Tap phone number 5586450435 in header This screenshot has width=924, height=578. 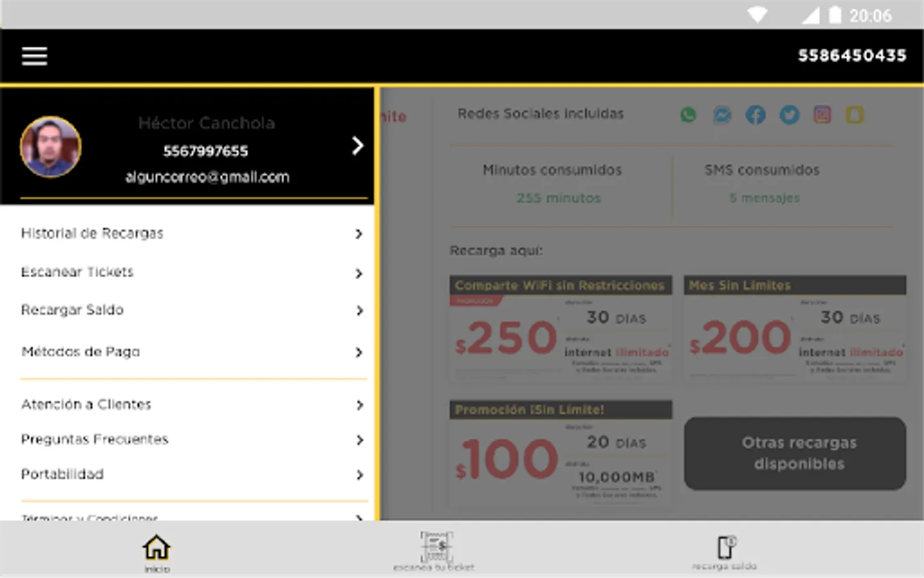[x=852, y=56]
